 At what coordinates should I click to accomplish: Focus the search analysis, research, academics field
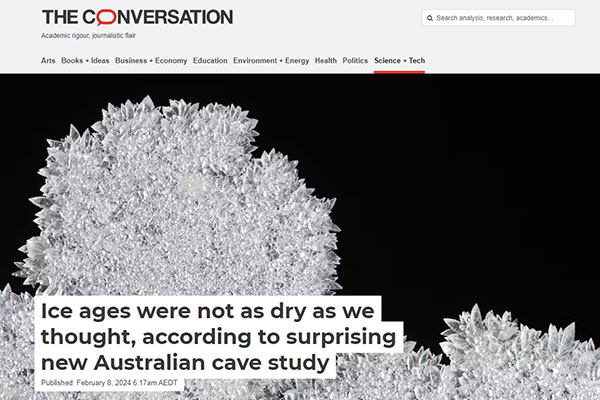click(498, 18)
